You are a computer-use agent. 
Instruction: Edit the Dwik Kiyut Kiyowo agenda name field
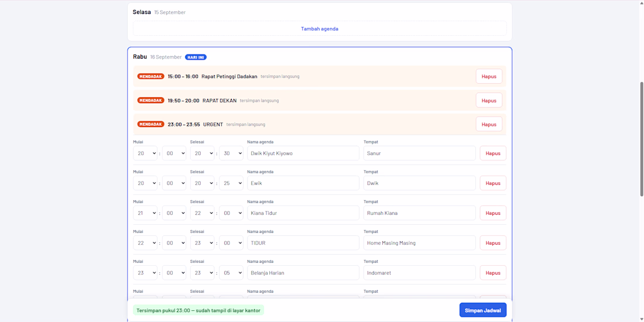click(303, 153)
